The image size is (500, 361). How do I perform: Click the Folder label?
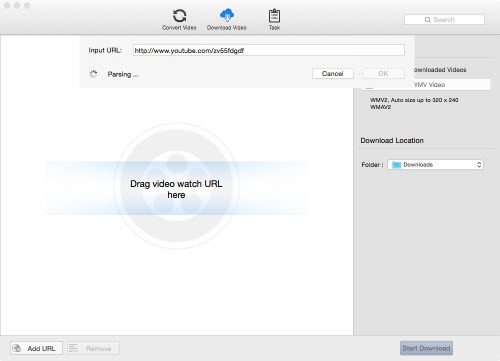[x=372, y=165]
